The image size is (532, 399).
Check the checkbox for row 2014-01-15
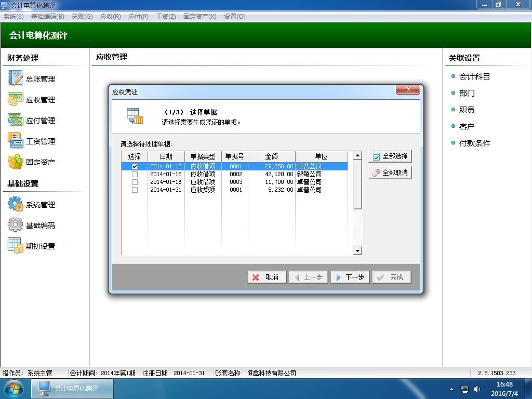pyautogui.click(x=135, y=174)
